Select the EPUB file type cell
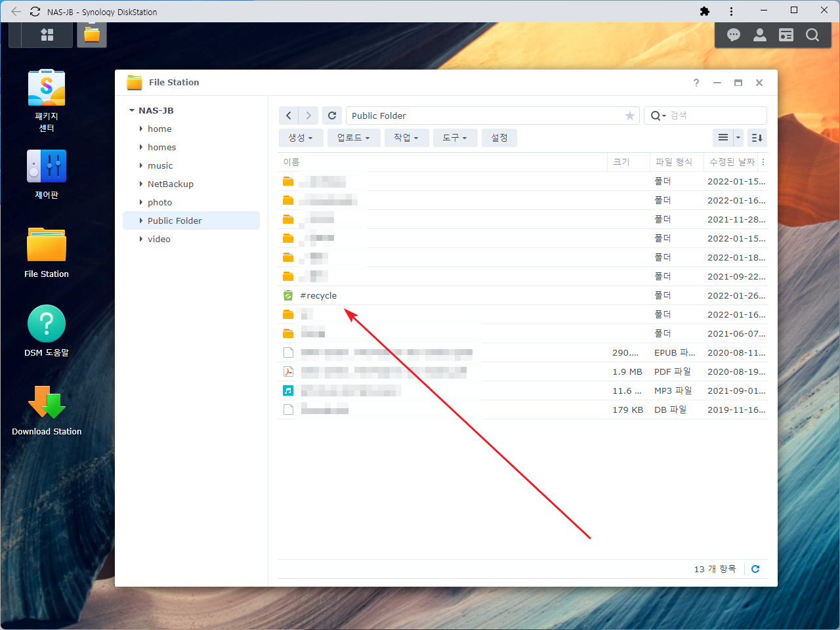Image resolution: width=840 pixels, height=630 pixels. click(x=675, y=352)
